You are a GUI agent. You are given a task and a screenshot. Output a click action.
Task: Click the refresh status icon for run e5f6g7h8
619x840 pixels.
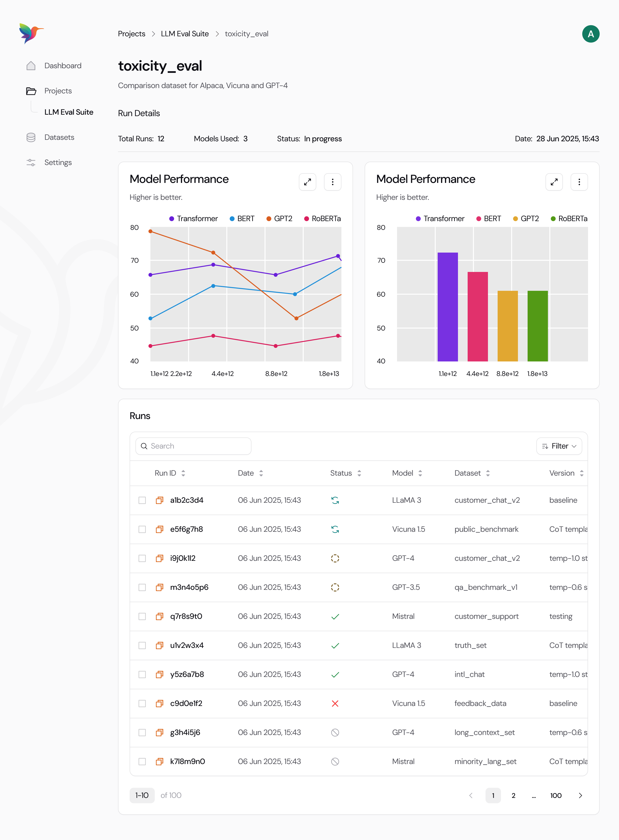tap(335, 529)
